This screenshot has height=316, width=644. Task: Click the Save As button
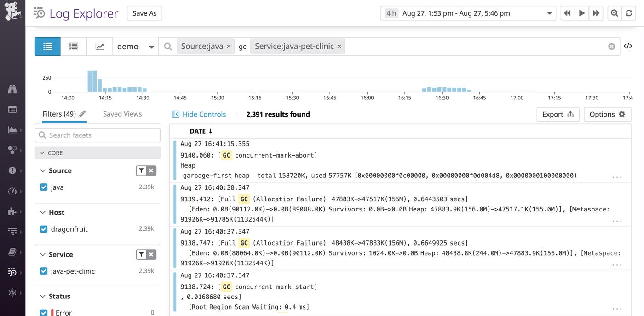click(x=144, y=13)
